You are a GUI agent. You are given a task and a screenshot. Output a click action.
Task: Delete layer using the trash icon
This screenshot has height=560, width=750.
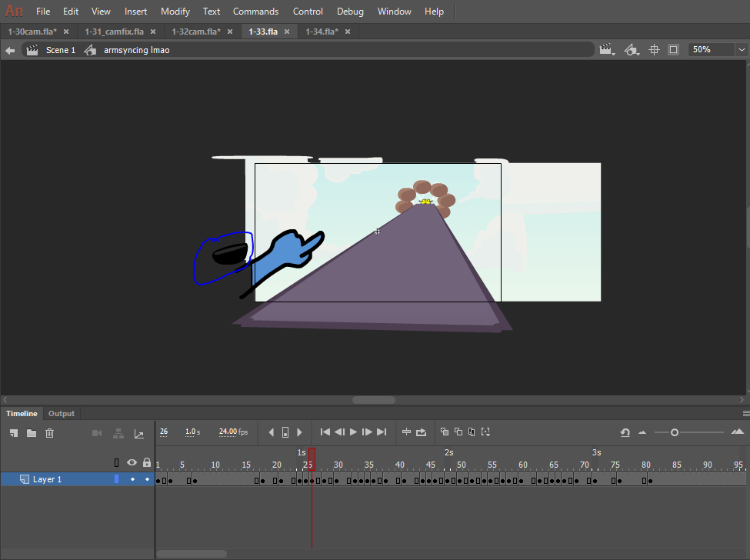(50, 433)
